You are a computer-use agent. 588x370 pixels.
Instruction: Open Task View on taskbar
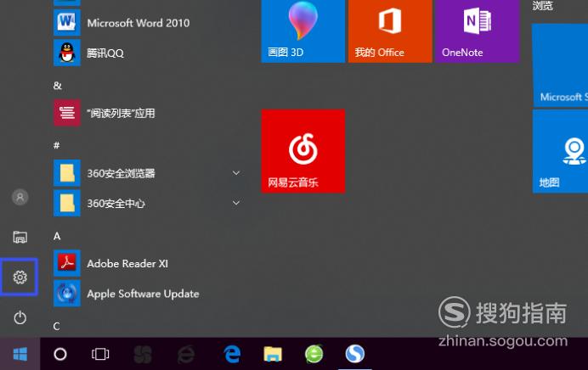click(x=100, y=354)
